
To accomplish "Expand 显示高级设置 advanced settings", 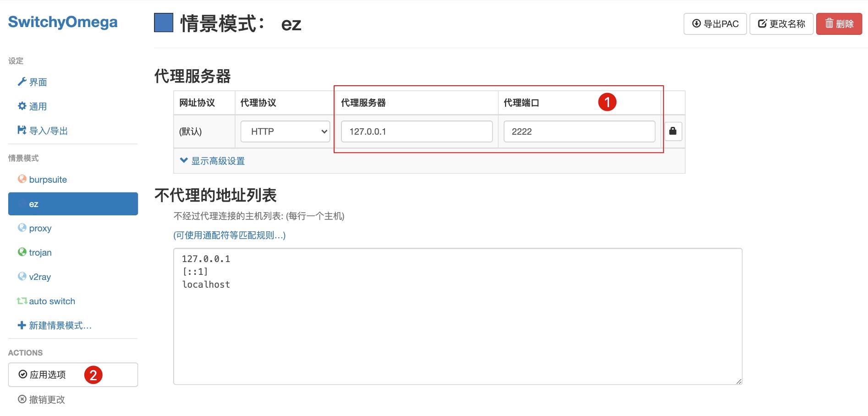I will click(x=213, y=161).
